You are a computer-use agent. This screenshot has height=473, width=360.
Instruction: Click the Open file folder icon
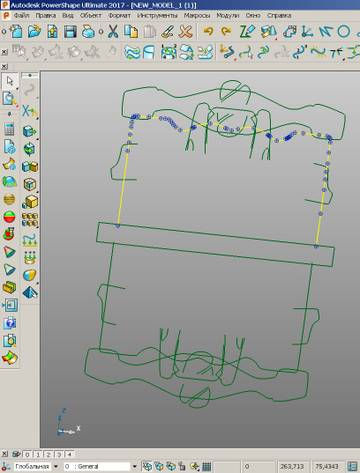[x=34, y=31]
